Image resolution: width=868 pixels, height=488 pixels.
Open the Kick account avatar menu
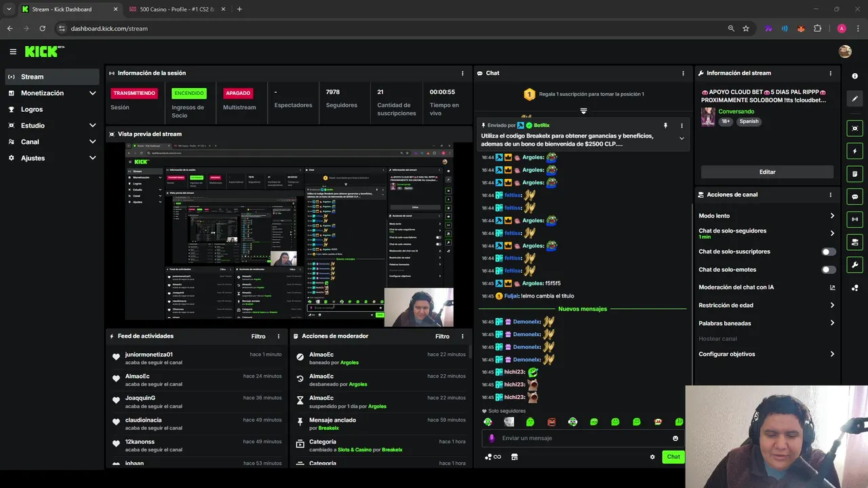click(x=845, y=52)
